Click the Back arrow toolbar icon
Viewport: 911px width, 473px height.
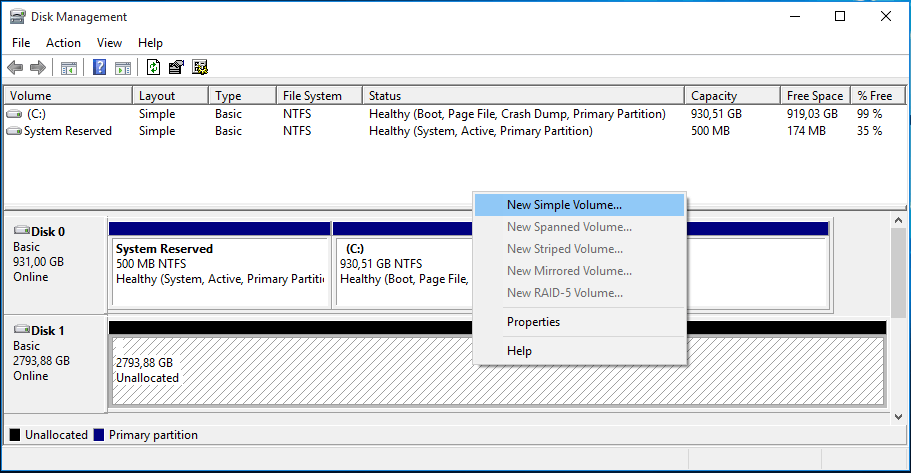click(15, 68)
